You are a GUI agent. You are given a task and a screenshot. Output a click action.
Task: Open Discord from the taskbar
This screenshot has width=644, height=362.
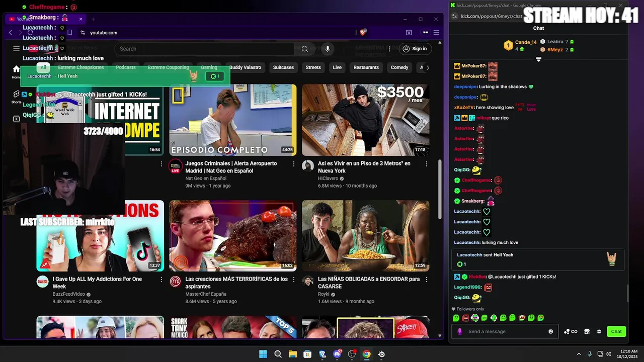point(337,354)
